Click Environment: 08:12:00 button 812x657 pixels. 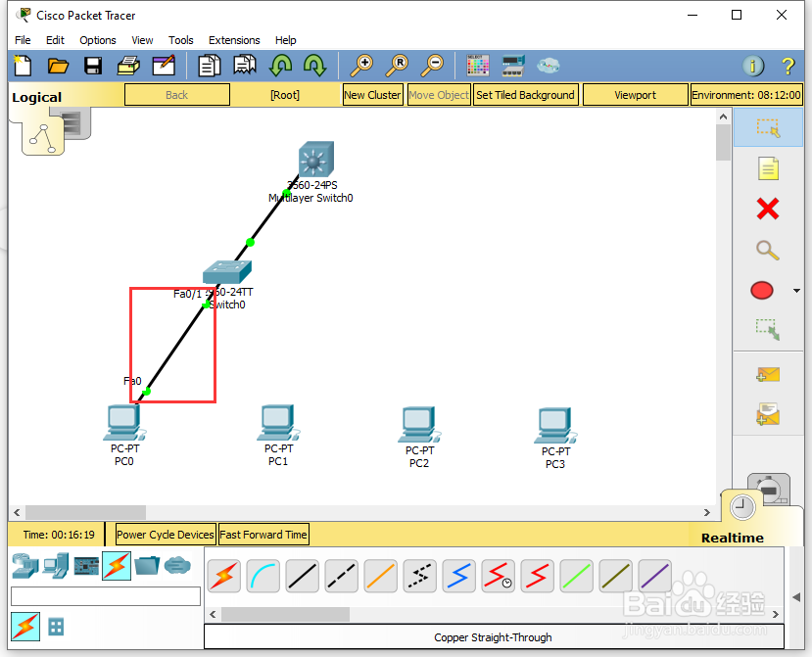[x=746, y=95]
